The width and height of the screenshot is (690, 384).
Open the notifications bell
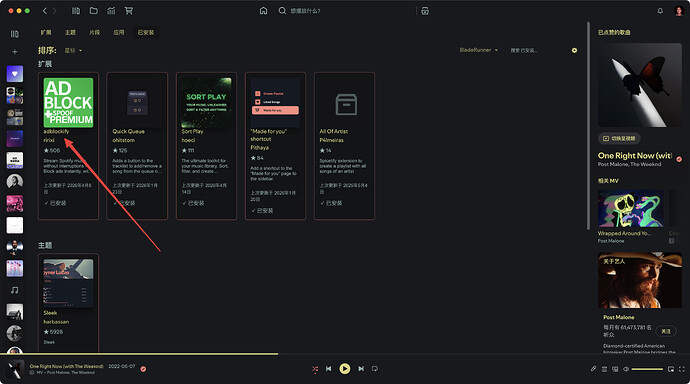[x=660, y=11]
